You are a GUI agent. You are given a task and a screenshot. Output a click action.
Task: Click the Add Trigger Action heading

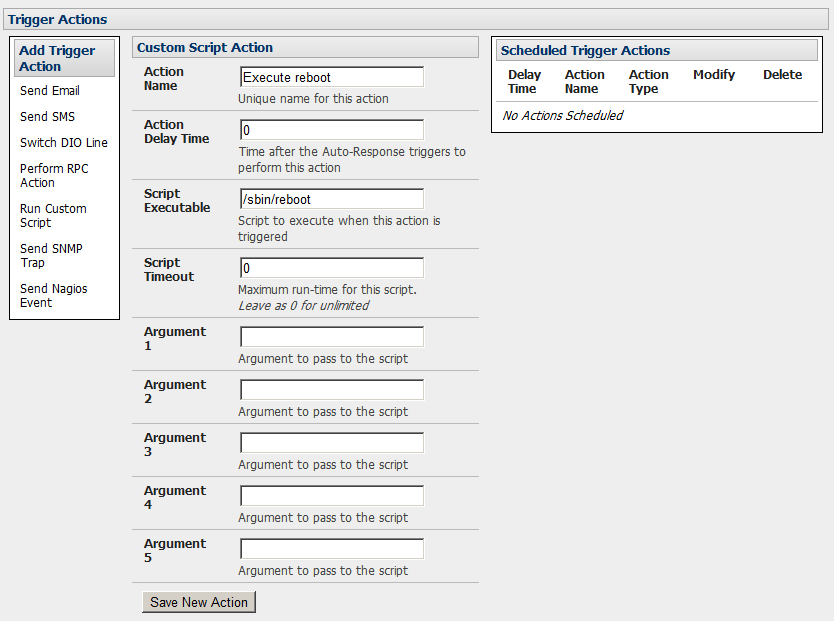point(57,59)
